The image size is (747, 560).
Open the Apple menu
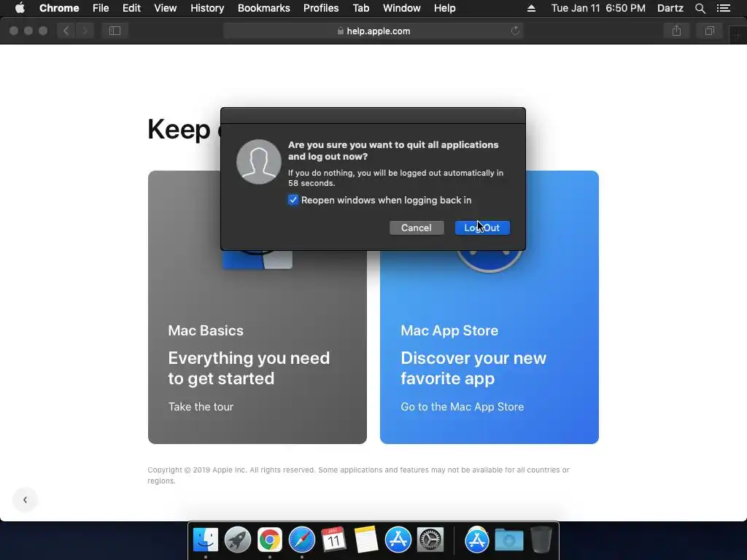click(20, 8)
